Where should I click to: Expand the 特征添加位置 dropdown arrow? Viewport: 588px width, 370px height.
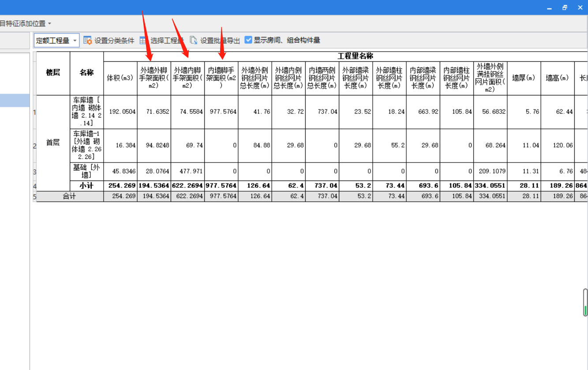pos(49,23)
